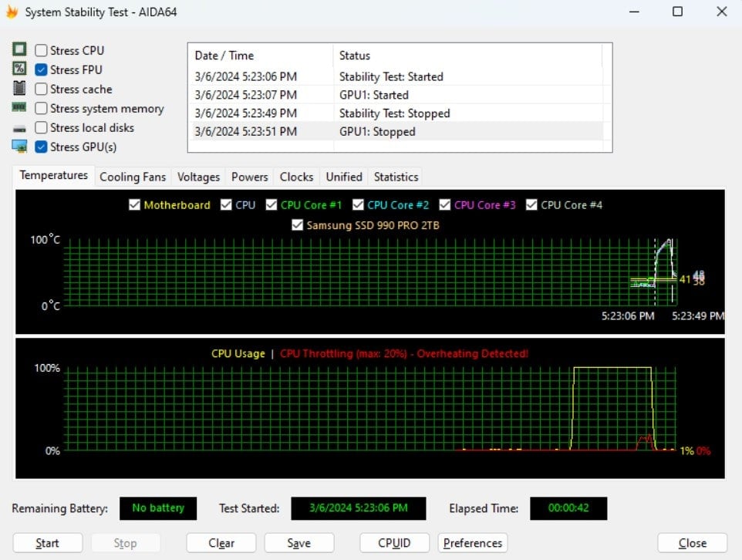The width and height of the screenshot is (742, 560).
Task: Uncheck the Stress FPU checkbox
Action: pos(41,69)
